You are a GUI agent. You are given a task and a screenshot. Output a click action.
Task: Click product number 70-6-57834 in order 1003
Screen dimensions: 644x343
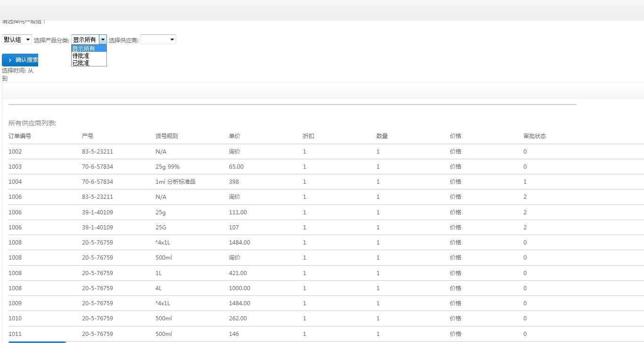pos(98,167)
